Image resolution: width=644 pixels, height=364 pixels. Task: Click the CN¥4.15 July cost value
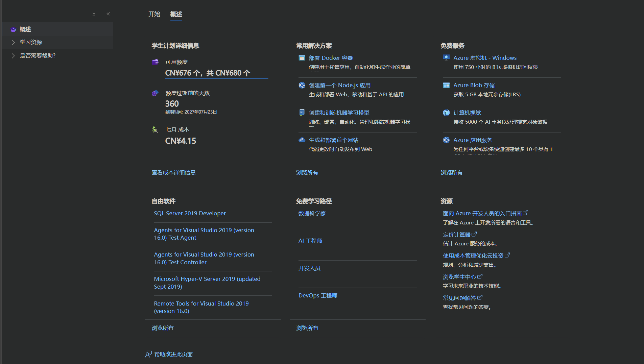click(x=181, y=141)
